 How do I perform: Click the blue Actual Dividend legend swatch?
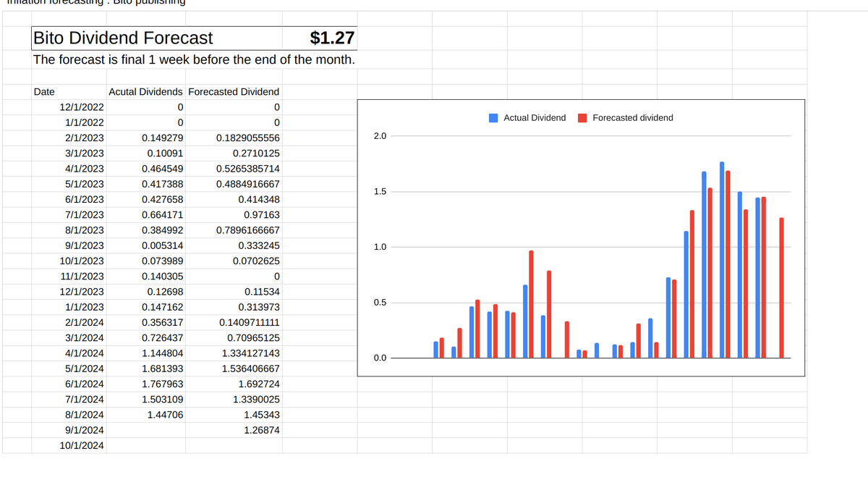494,118
